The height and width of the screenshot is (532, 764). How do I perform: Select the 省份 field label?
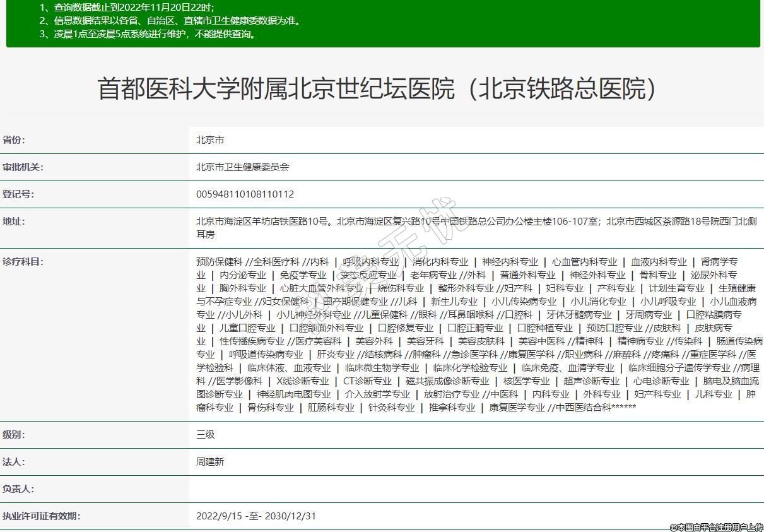click(x=14, y=140)
